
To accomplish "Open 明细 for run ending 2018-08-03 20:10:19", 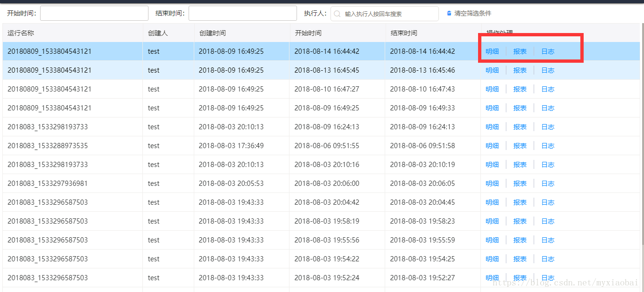I will tap(492, 165).
